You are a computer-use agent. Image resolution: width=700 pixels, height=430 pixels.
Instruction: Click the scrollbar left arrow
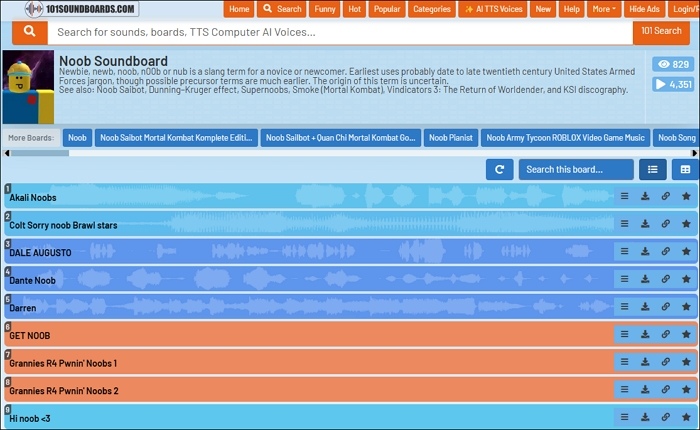point(6,153)
